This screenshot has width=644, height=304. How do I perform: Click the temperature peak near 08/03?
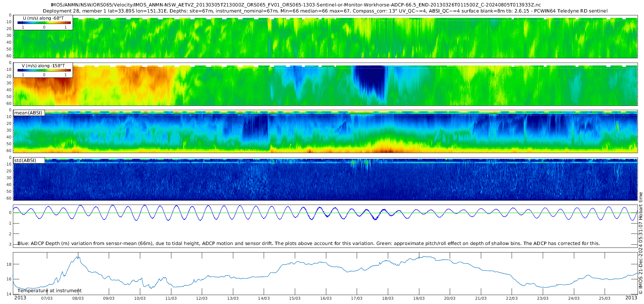click(78, 257)
